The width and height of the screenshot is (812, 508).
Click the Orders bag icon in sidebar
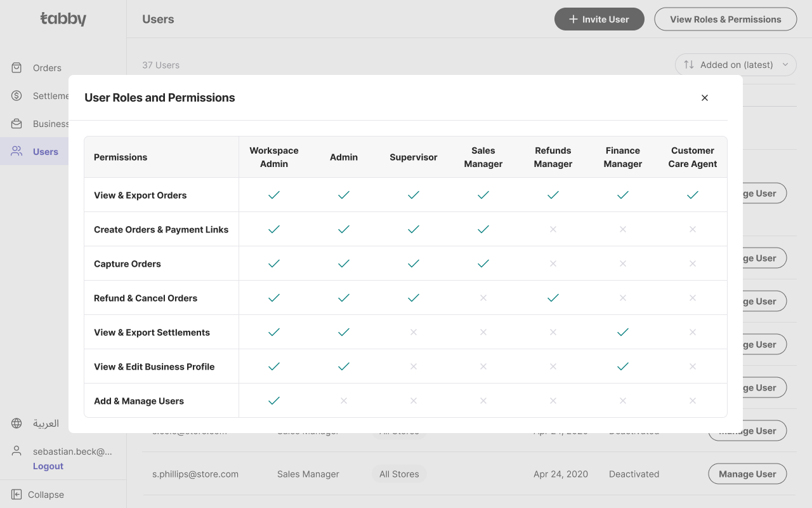[17, 68]
